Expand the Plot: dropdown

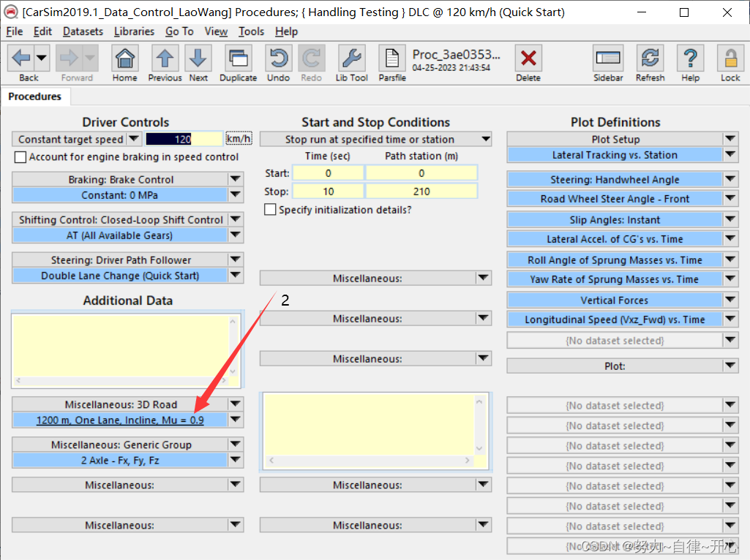[x=730, y=366]
